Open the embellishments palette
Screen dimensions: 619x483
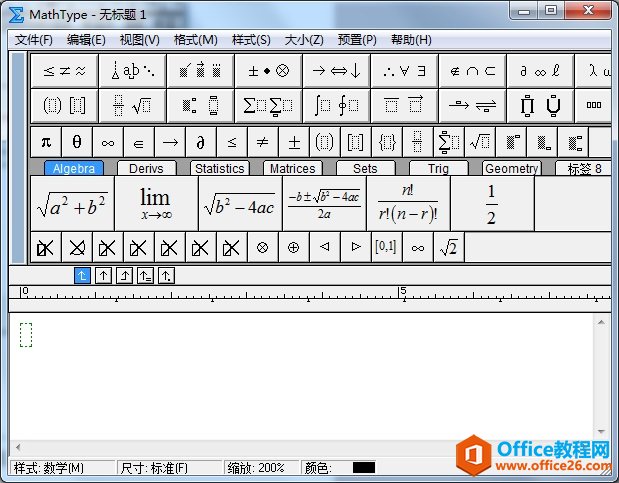pos(200,71)
